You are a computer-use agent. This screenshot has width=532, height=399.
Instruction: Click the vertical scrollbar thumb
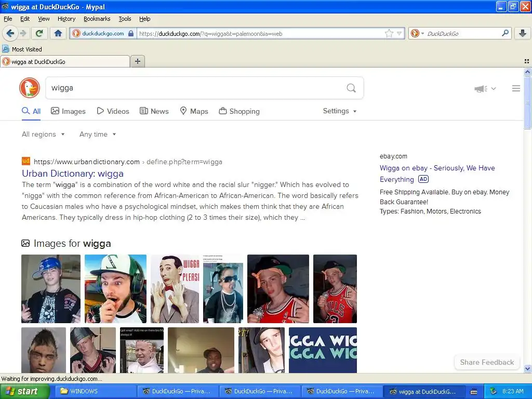527,102
